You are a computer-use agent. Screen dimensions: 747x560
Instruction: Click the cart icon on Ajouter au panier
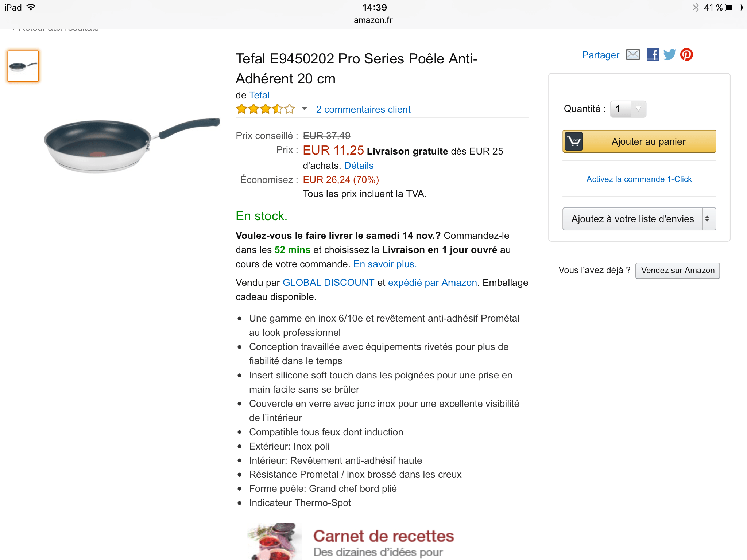pos(574,141)
